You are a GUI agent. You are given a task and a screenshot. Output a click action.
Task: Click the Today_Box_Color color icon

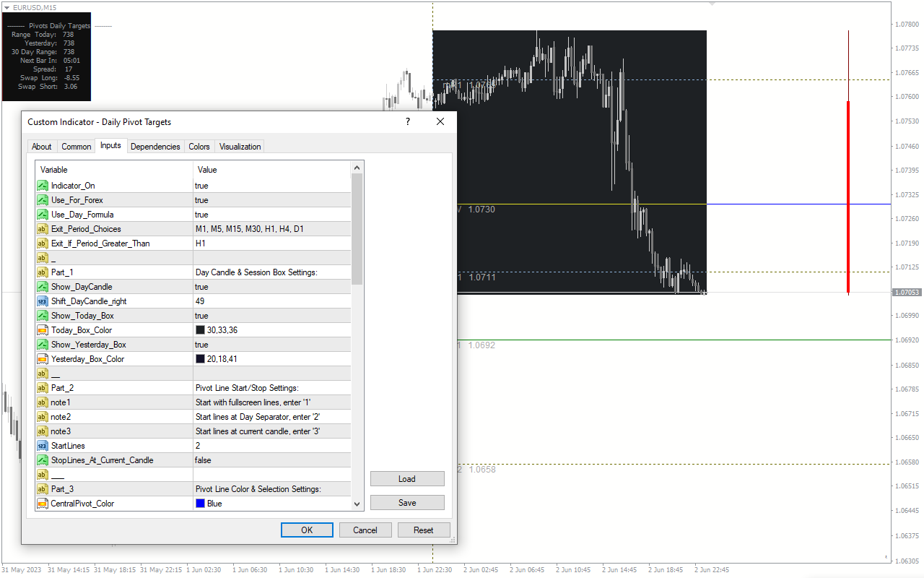42,330
